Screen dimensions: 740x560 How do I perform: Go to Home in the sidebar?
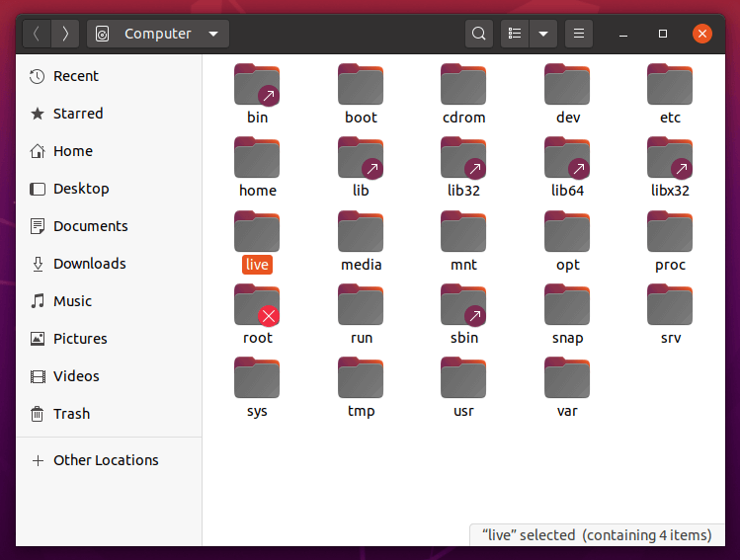(72, 151)
